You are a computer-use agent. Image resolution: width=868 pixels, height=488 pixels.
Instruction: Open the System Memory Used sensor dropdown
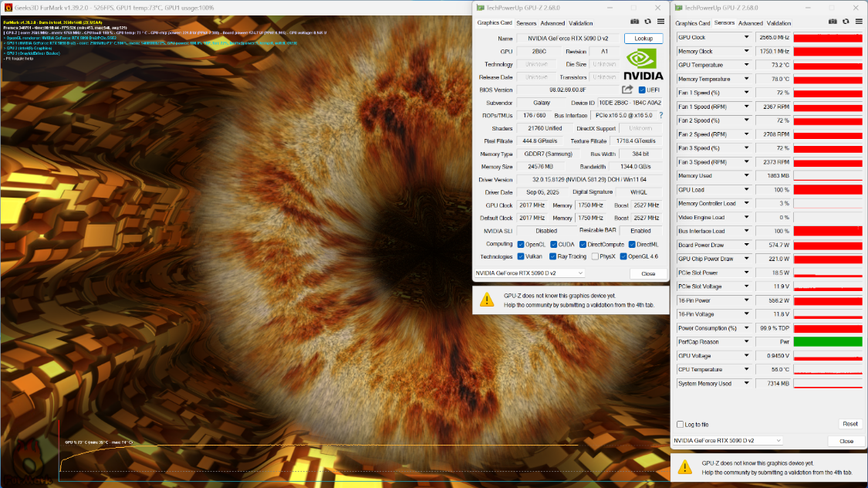pyautogui.click(x=746, y=383)
